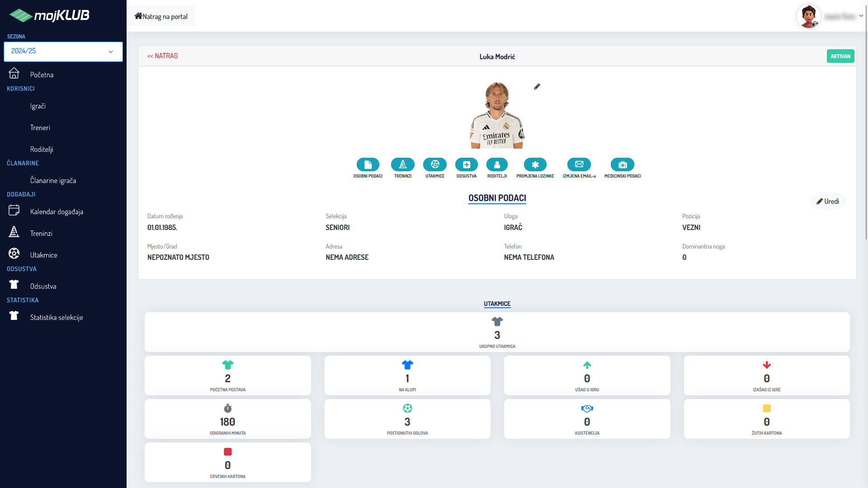Click the green AKTIVAN status badge

pos(840,56)
